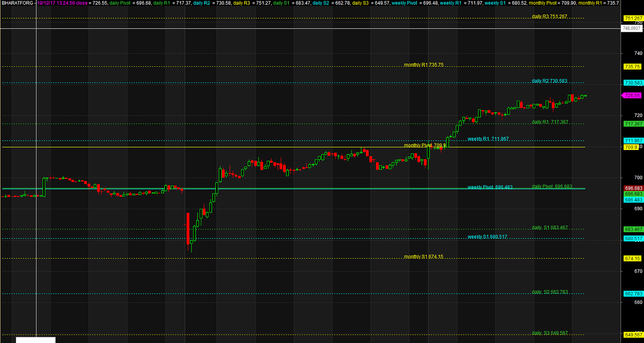
Task: Click header text 'weekly Pivot = 696.48'
Action: tap(415, 3)
